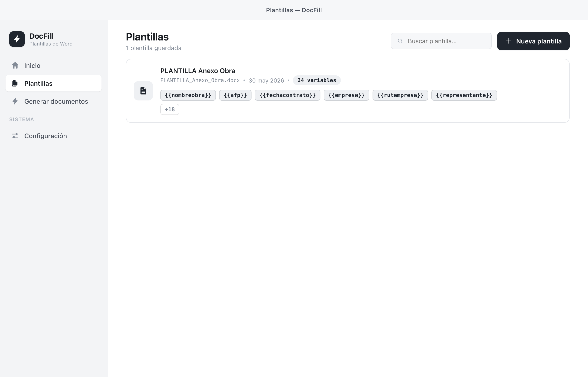Click the bolt icon beside Generar documentos
588x377 pixels.
pos(15,101)
